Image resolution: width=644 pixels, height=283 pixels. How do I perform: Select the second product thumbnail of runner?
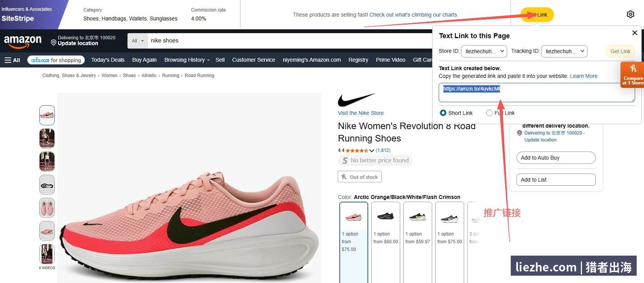[x=47, y=138]
